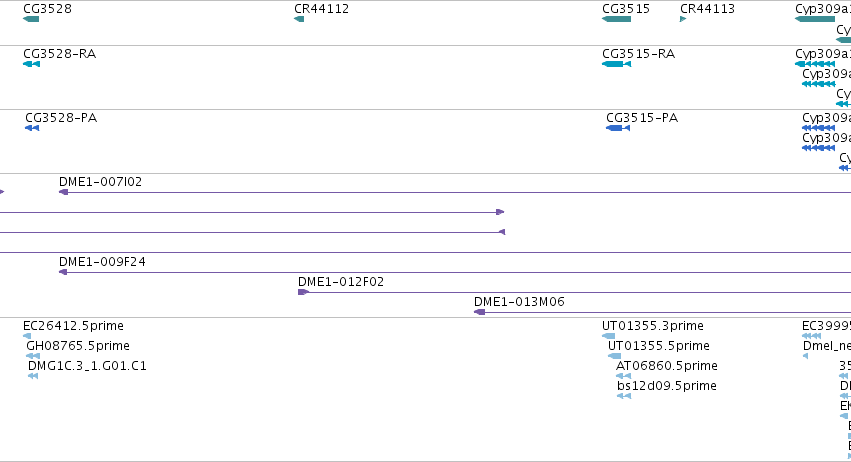Click the CG3528-RA transcript label
The image size is (851, 462).
pyautogui.click(x=60, y=54)
